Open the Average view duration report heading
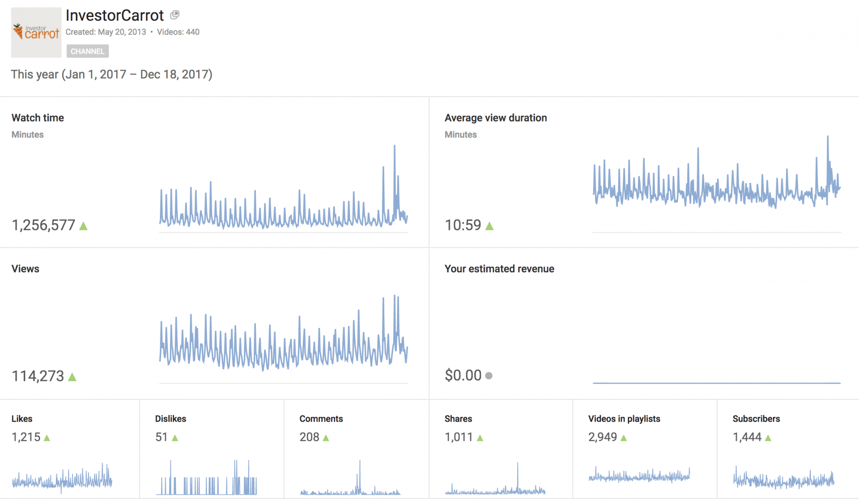The height and width of the screenshot is (504, 859). coord(496,118)
